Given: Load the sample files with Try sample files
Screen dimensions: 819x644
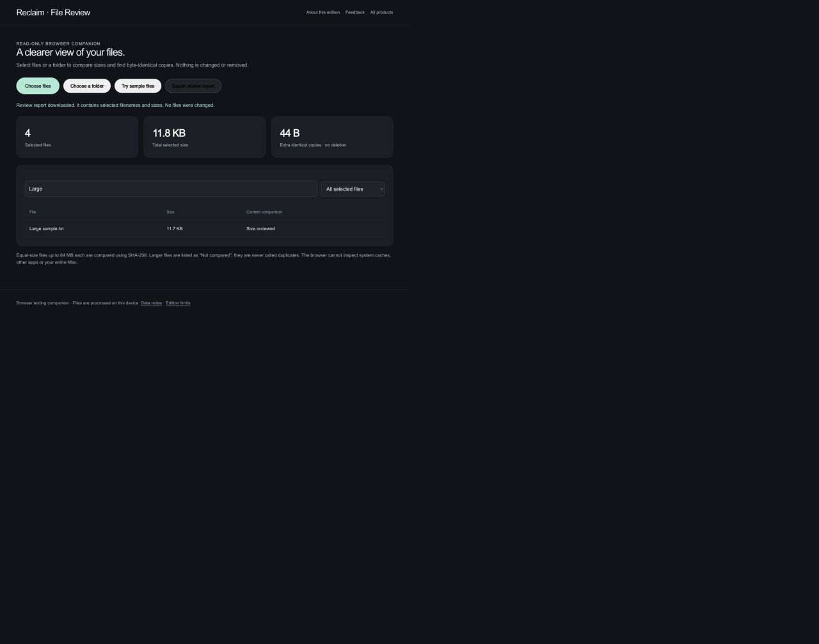Looking at the screenshot, I should pyautogui.click(x=138, y=86).
